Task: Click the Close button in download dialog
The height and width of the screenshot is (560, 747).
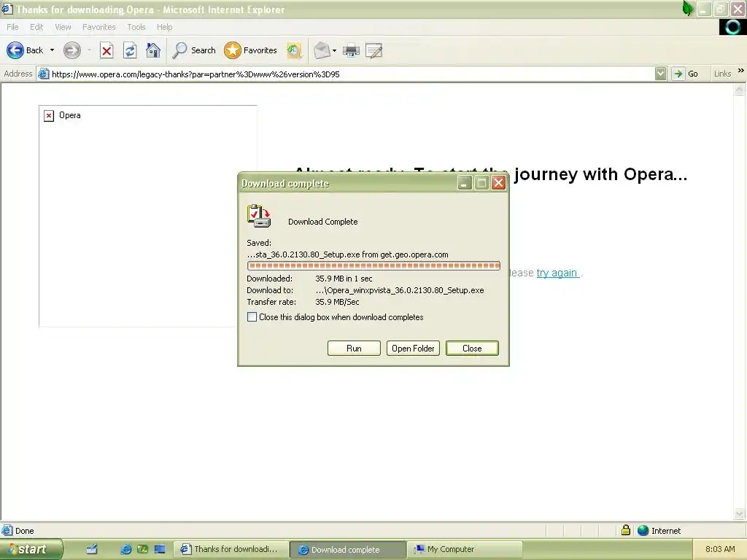Action: click(x=472, y=348)
